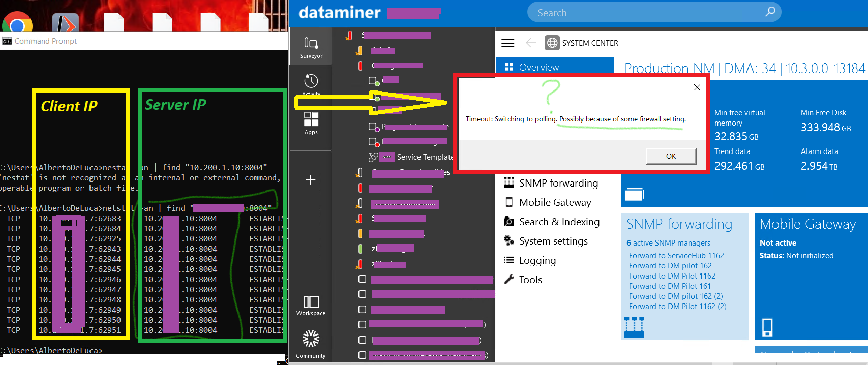Click the Mobile Gateway tile heading

point(807,224)
